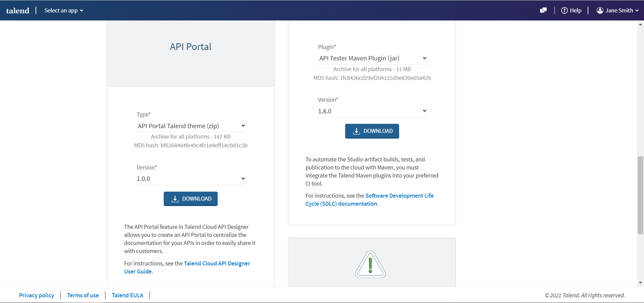Image resolution: width=644 pixels, height=303 pixels.
Task: Open Talend Cloud API Designer User Guide link
Action: pos(187,267)
